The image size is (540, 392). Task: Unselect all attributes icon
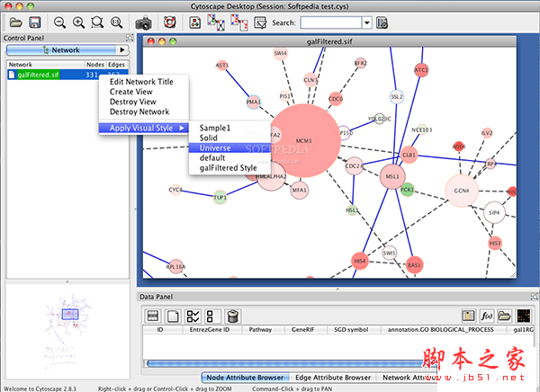tap(212, 316)
